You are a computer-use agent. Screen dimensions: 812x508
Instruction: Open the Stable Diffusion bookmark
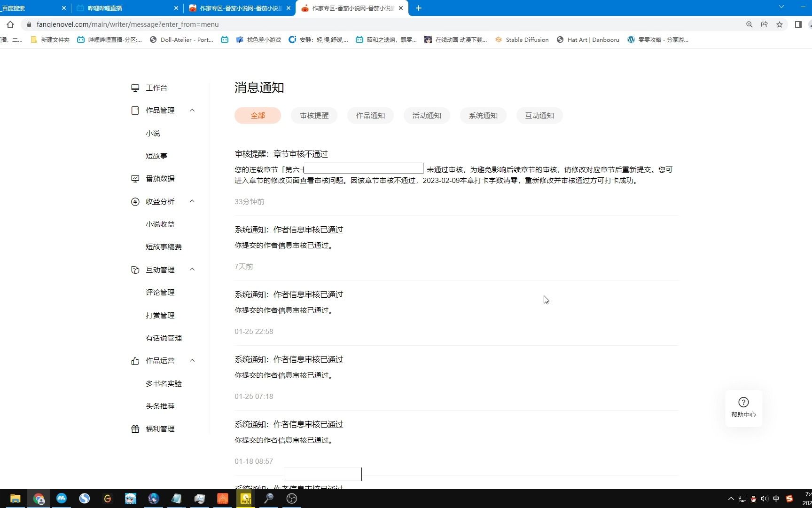tap(522, 40)
